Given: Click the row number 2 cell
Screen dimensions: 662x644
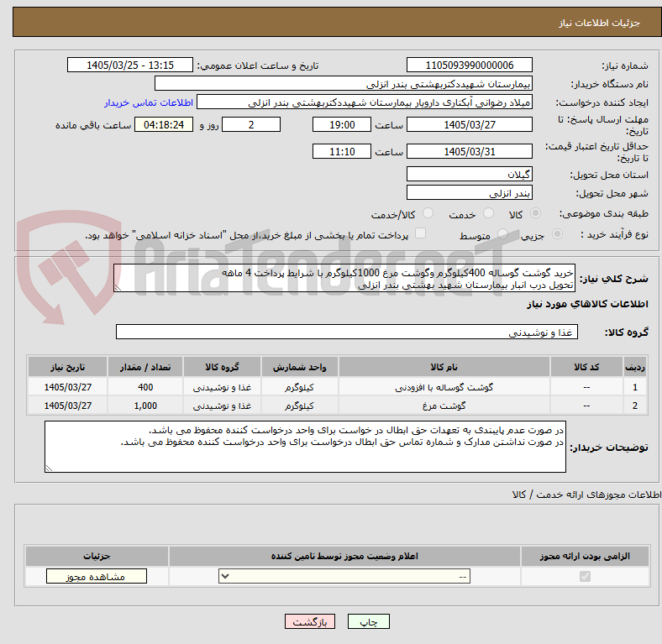Looking at the screenshot, I should coord(635,406).
